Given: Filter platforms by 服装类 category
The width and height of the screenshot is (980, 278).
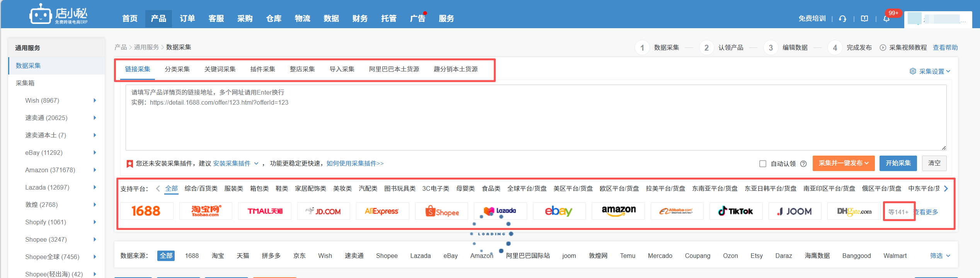Looking at the screenshot, I should [233, 188].
